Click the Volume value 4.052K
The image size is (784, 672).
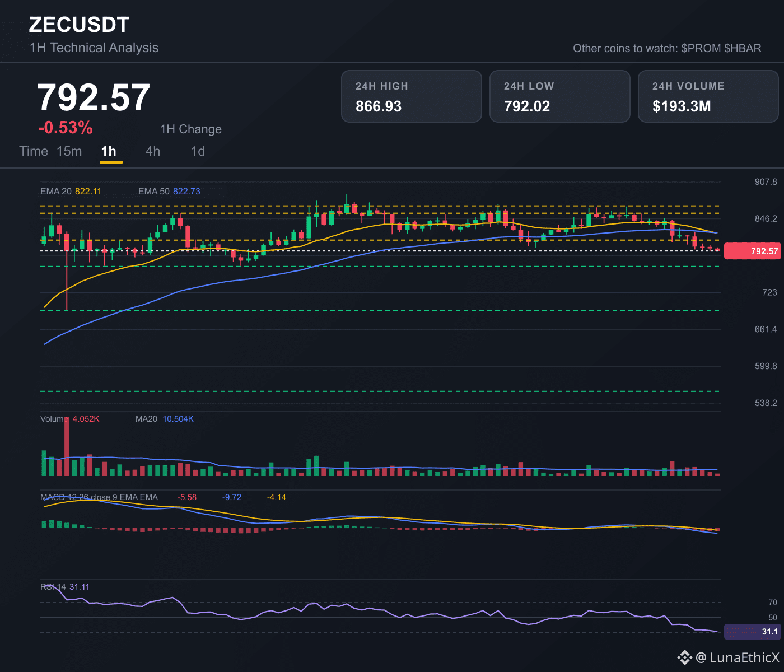click(x=86, y=419)
